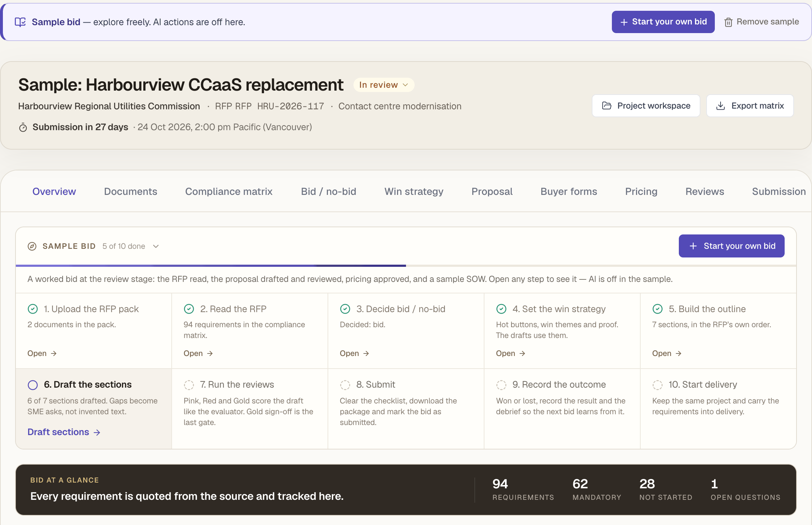Open the Proposal tab
The image size is (812, 525).
tap(492, 191)
